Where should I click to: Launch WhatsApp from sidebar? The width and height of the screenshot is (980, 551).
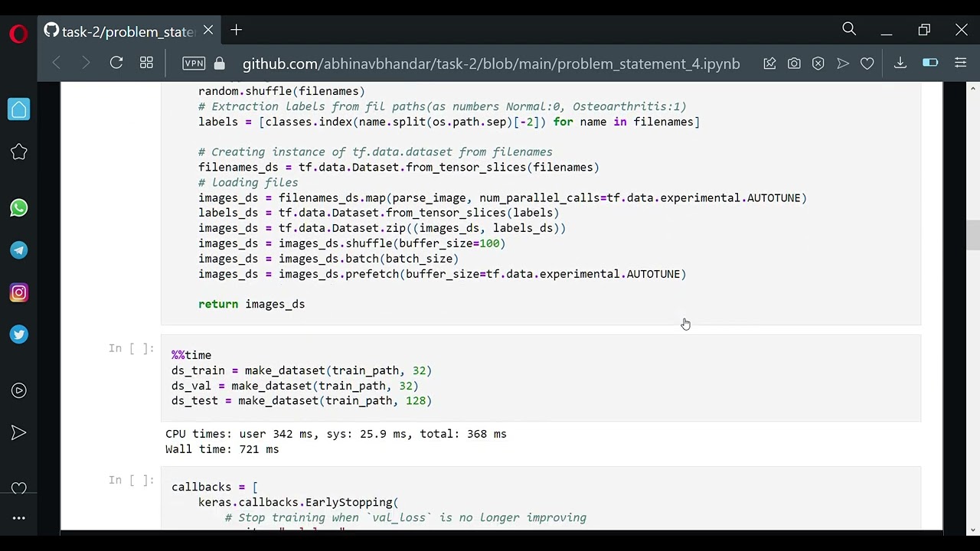pos(19,208)
